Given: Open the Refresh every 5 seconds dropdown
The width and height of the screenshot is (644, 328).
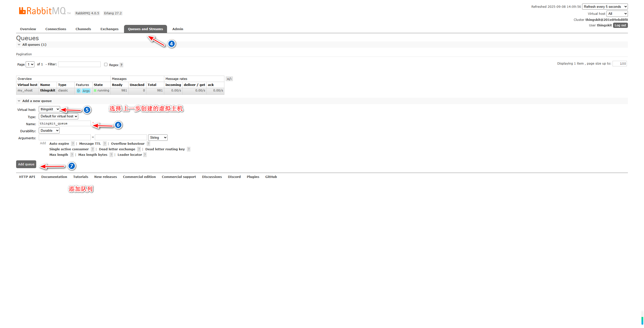Looking at the screenshot, I should tap(605, 7).
